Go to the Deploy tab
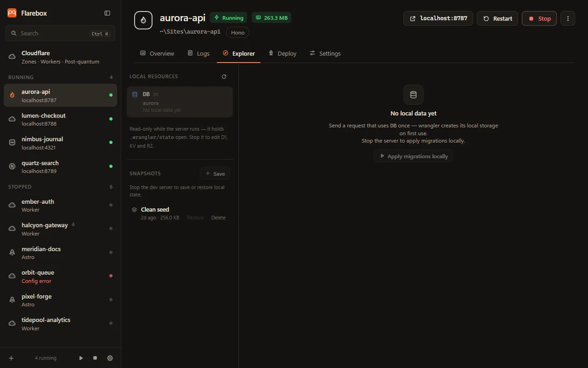 [283, 54]
